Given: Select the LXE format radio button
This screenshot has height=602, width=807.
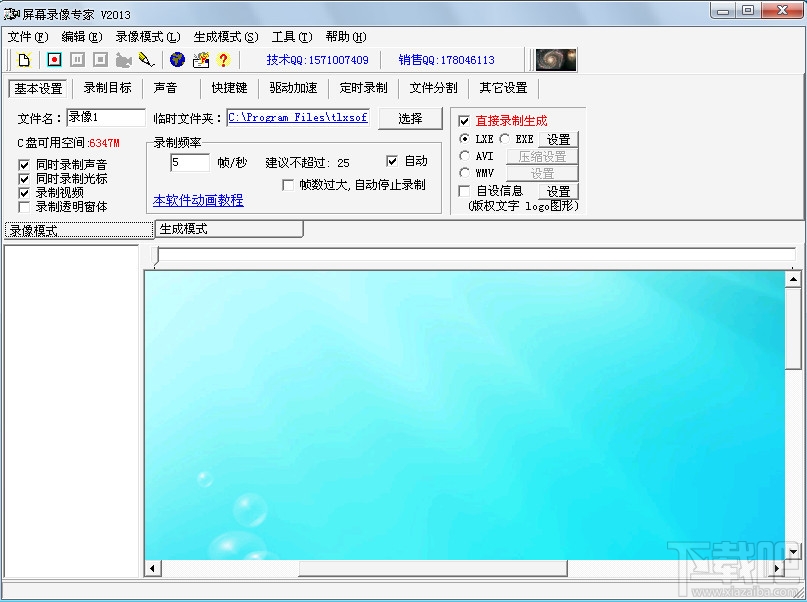Looking at the screenshot, I should 464,139.
